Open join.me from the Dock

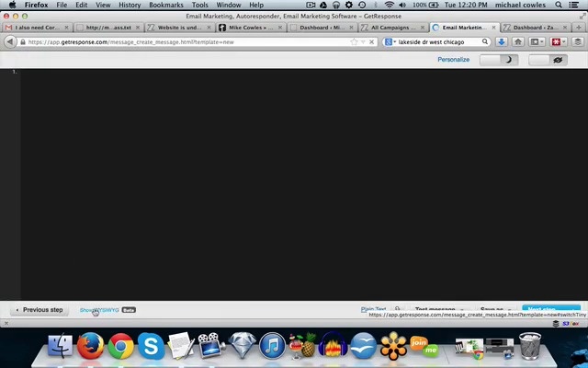click(x=424, y=346)
